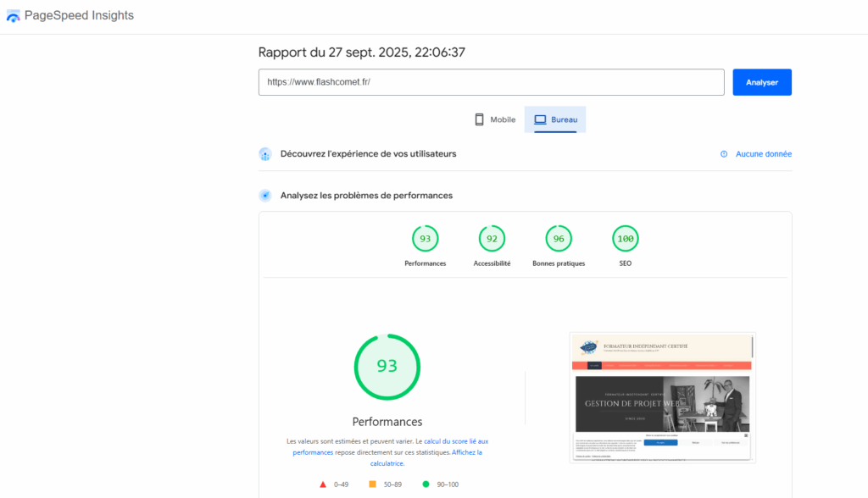Viewport: 868px width, 498px height.
Task: Click the website screenshot thumbnail
Action: pyautogui.click(x=661, y=397)
